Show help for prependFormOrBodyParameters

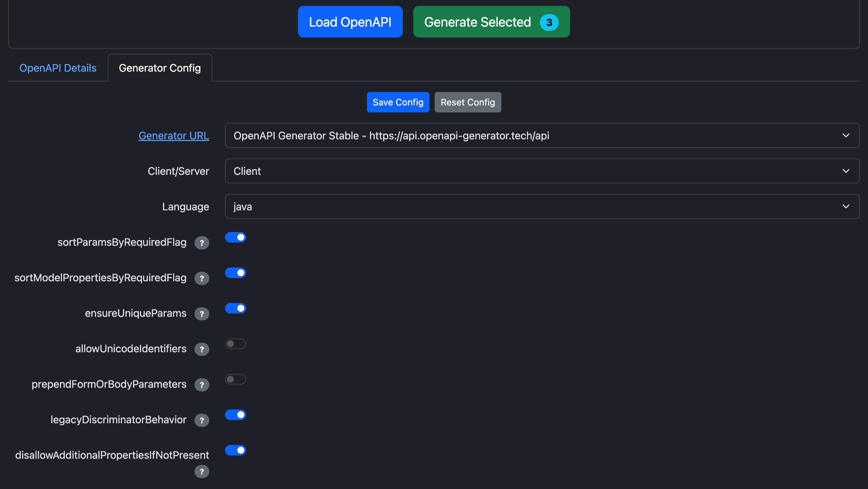coord(201,384)
